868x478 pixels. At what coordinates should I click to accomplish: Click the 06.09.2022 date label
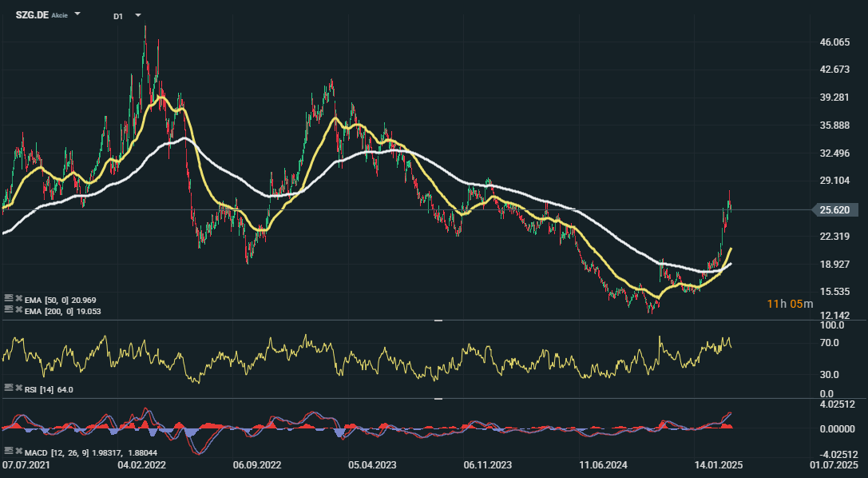(x=257, y=464)
